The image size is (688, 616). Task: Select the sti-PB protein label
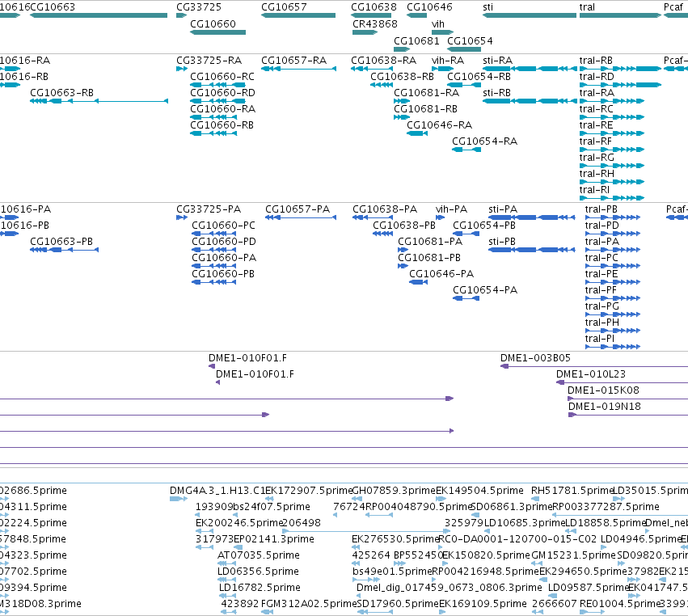[x=502, y=242]
